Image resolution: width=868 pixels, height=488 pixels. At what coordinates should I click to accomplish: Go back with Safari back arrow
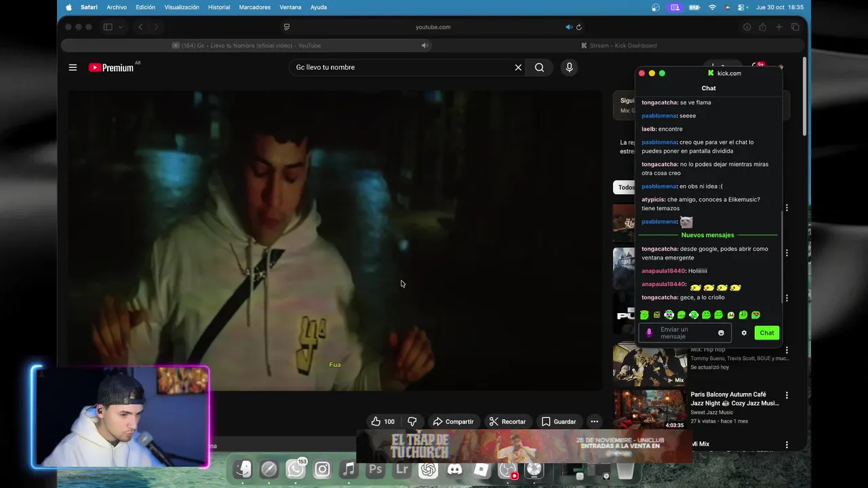tap(140, 27)
